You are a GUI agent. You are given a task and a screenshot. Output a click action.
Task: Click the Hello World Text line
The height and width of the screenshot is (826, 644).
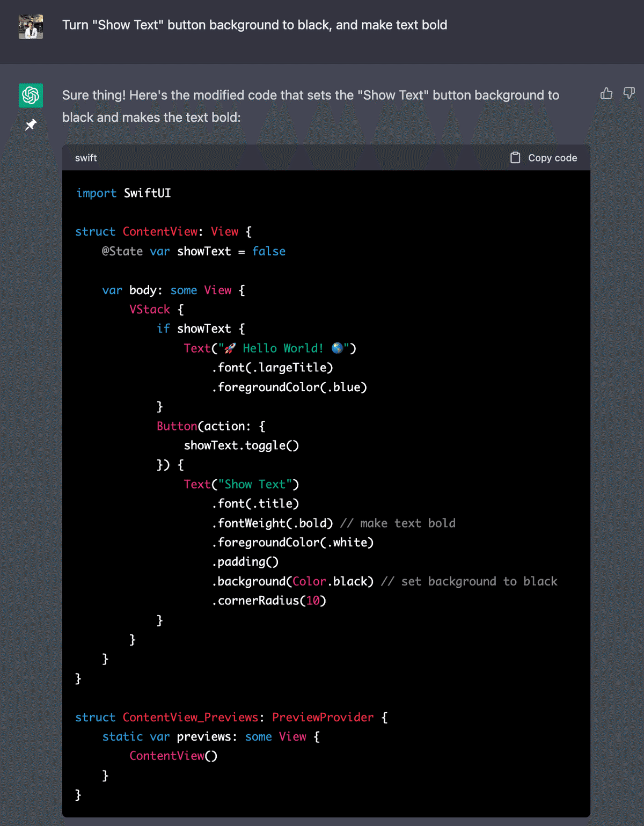(x=270, y=348)
